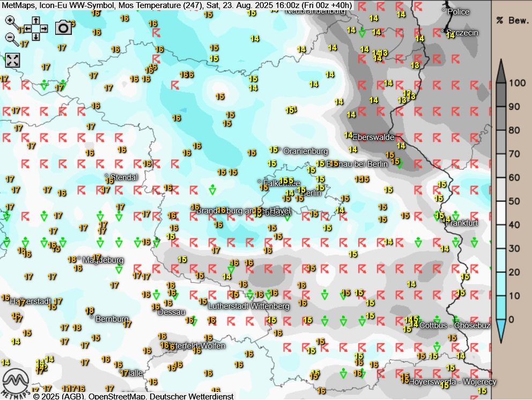Click the Szczecin city label

[461, 33]
